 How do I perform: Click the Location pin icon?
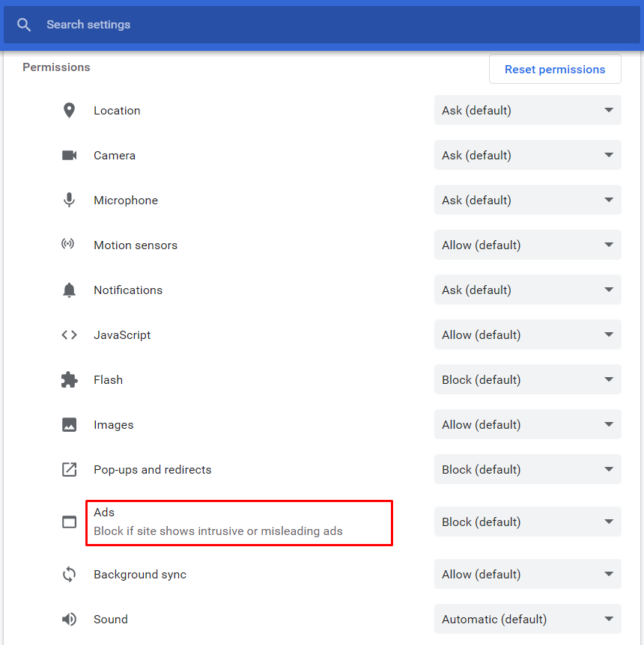pyautogui.click(x=69, y=111)
